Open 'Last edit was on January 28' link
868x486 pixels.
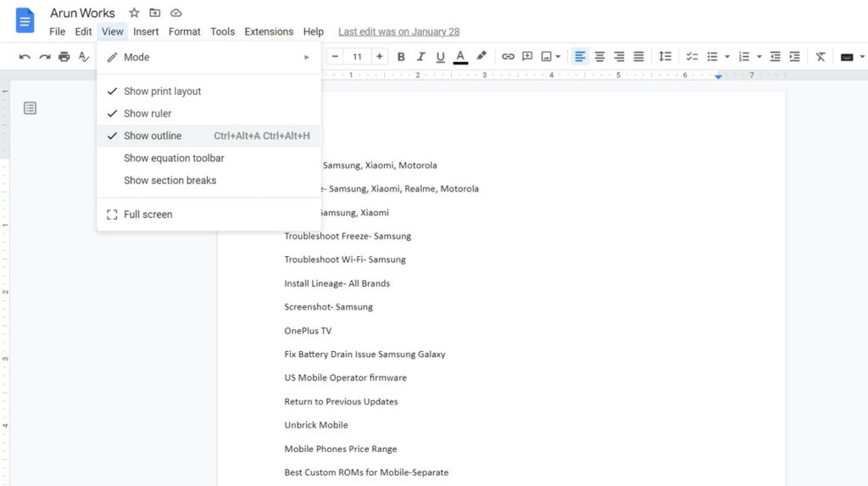point(398,31)
